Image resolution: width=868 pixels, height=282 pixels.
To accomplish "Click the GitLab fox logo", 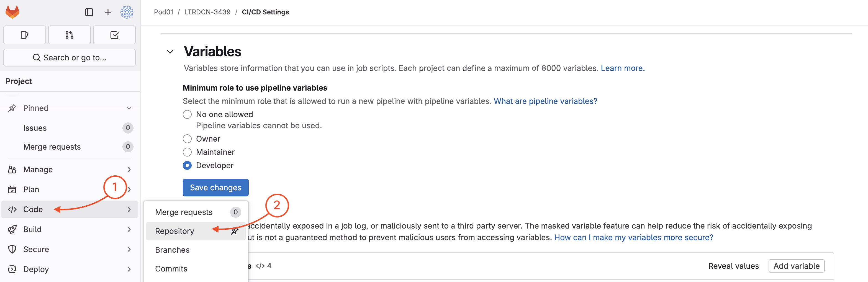I will [12, 12].
